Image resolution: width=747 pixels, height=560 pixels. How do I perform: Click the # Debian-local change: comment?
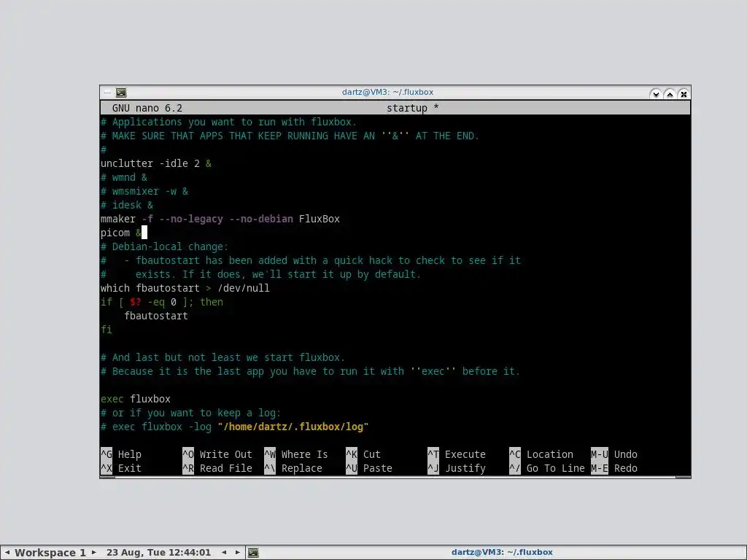click(164, 246)
